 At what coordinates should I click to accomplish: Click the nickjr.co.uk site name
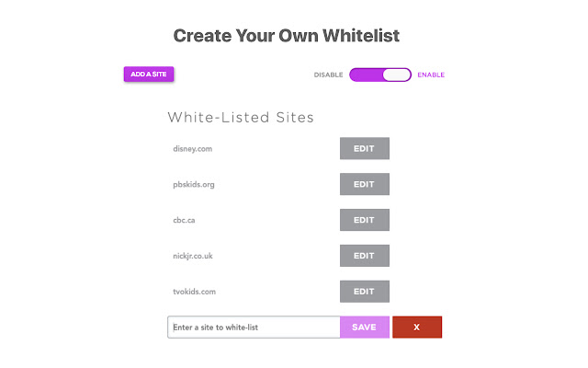pos(193,256)
